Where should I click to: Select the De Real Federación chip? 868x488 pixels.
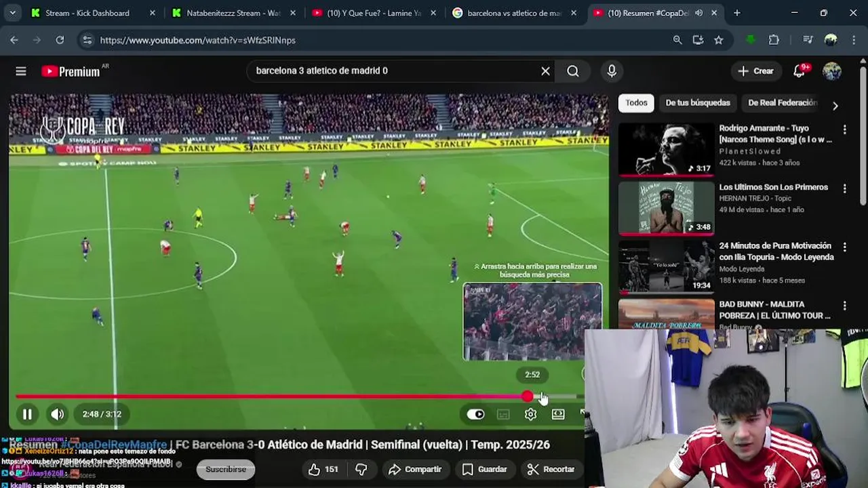coord(783,103)
